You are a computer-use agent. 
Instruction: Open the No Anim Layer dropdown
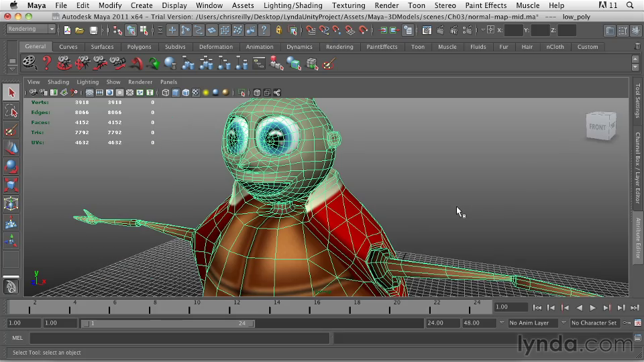click(533, 323)
